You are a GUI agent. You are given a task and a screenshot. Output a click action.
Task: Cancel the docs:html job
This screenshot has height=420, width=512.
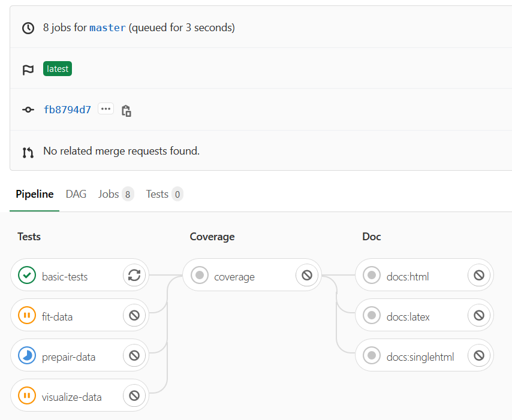[x=478, y=275]
